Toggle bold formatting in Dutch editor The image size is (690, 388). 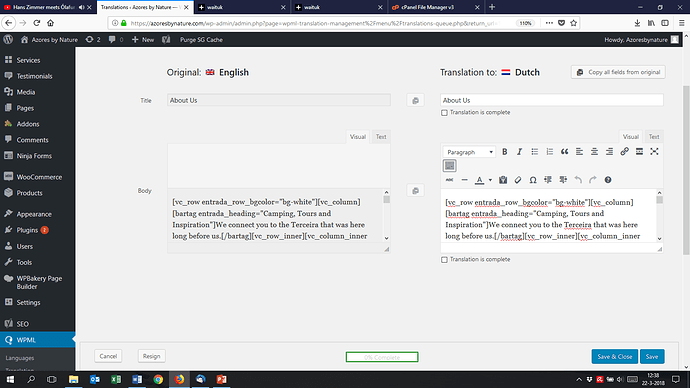pos(505,152)
